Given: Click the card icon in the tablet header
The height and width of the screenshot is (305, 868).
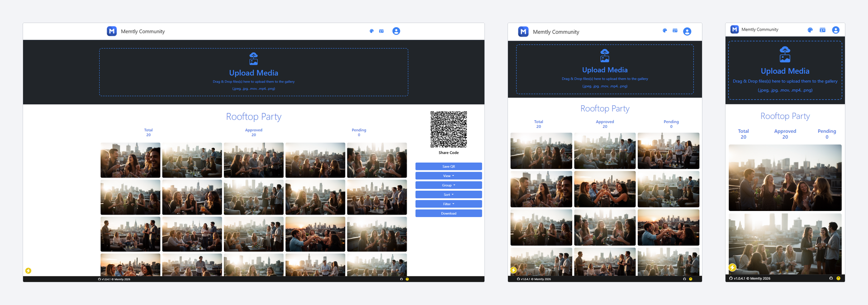Looking at the screenshot, I should 675,31.
